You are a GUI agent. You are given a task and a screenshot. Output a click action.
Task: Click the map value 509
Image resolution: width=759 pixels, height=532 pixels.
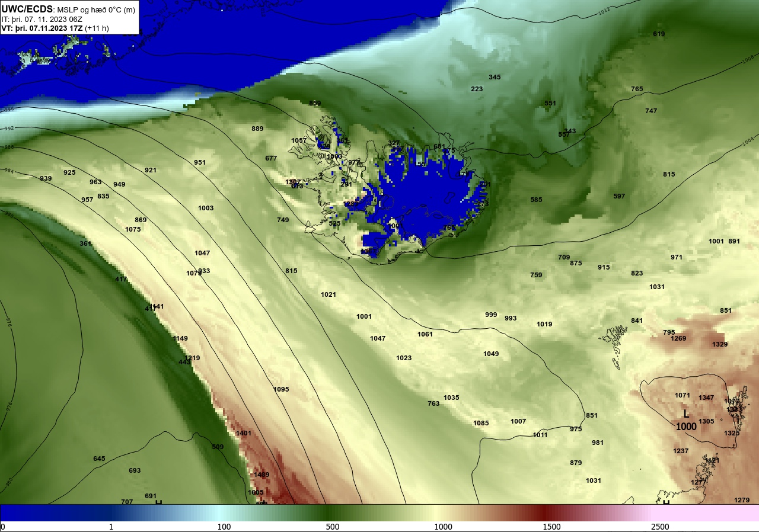point(218,447)
